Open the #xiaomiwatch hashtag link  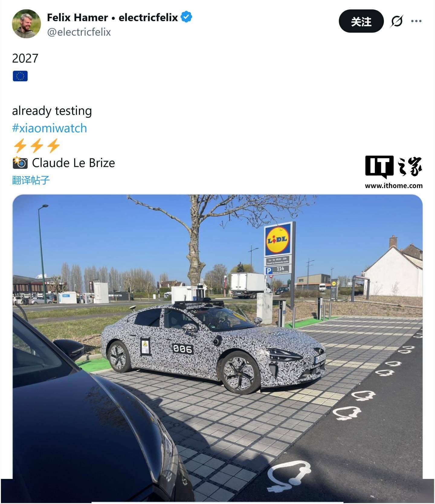click(x=50, y=128)
